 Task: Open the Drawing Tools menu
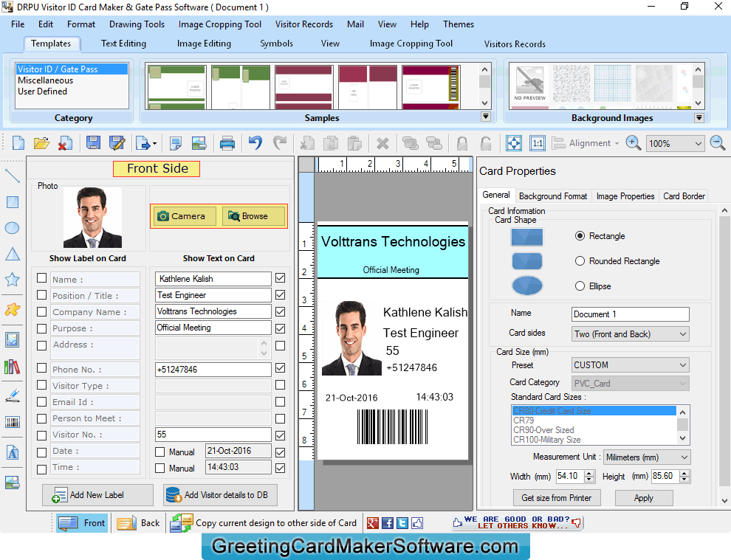click(137, 24)
